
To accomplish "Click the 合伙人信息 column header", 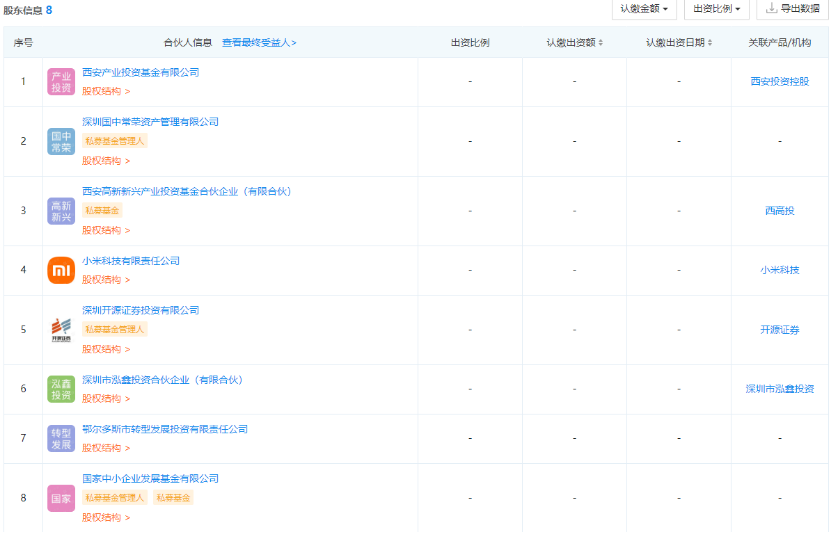I will (x=188, y=42).
